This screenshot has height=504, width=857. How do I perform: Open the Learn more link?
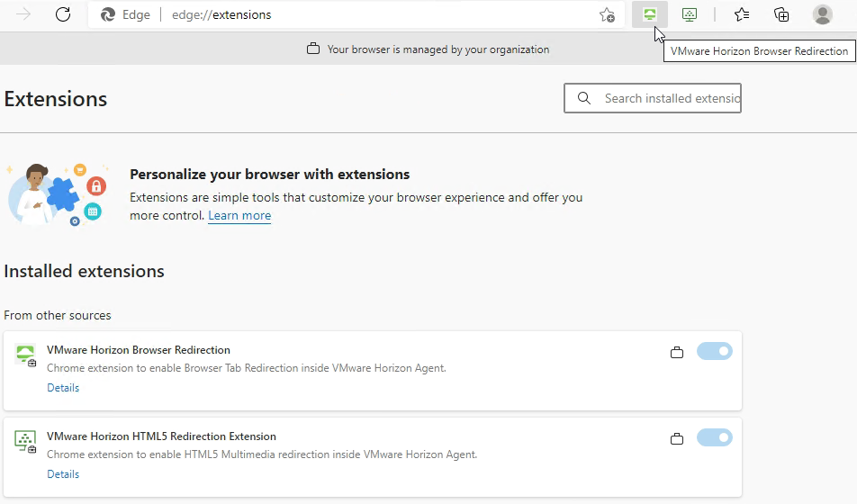[239, 215]
